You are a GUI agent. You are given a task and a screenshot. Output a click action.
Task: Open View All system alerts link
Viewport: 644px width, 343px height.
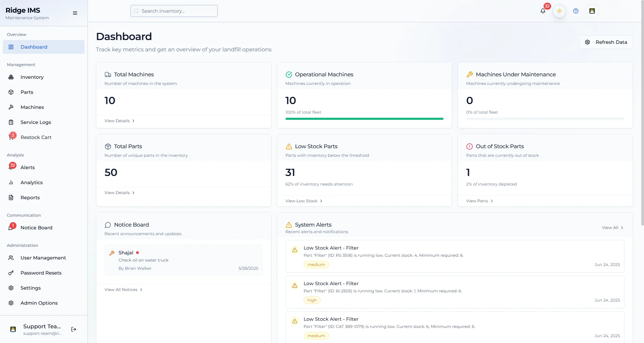tap(612, 227)
